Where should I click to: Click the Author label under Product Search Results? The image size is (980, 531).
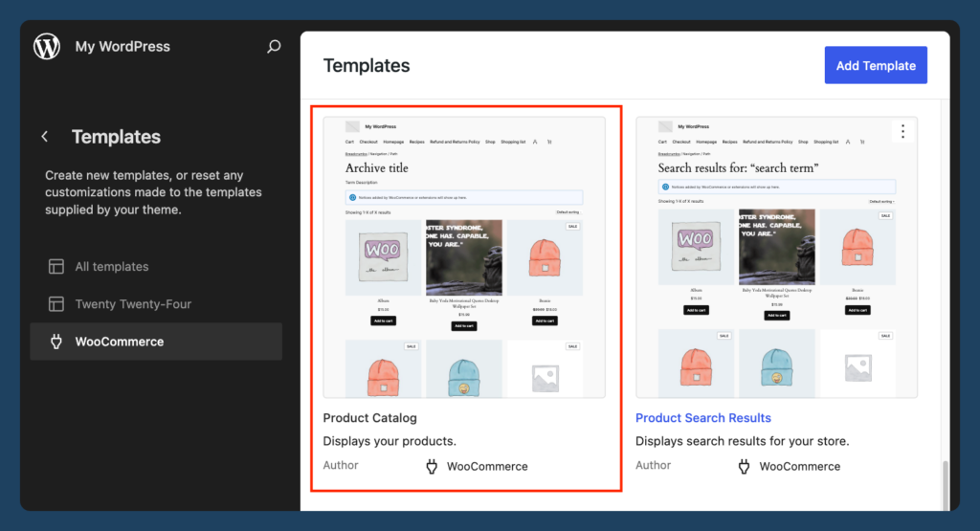coord(653,465)
